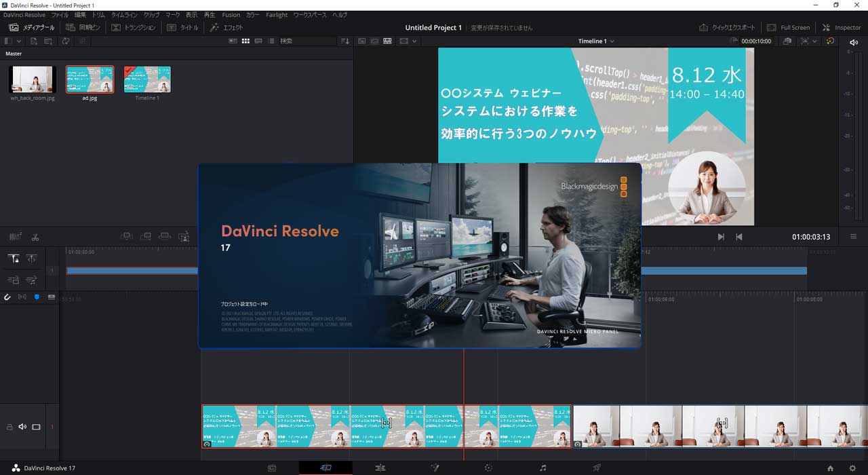Switch to the Edit page
Image resolution: width=868 pixels, height=475 pixels.
click(x=380, y=468)
